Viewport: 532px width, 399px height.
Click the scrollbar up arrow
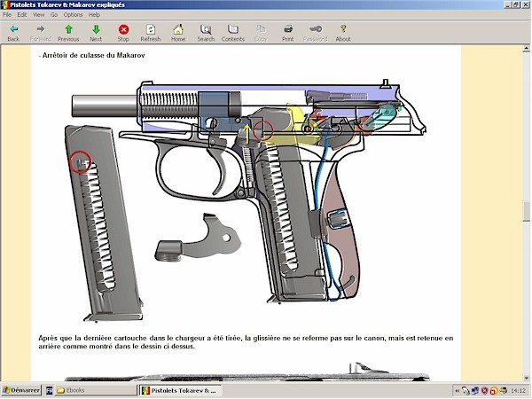pos(526,49)
